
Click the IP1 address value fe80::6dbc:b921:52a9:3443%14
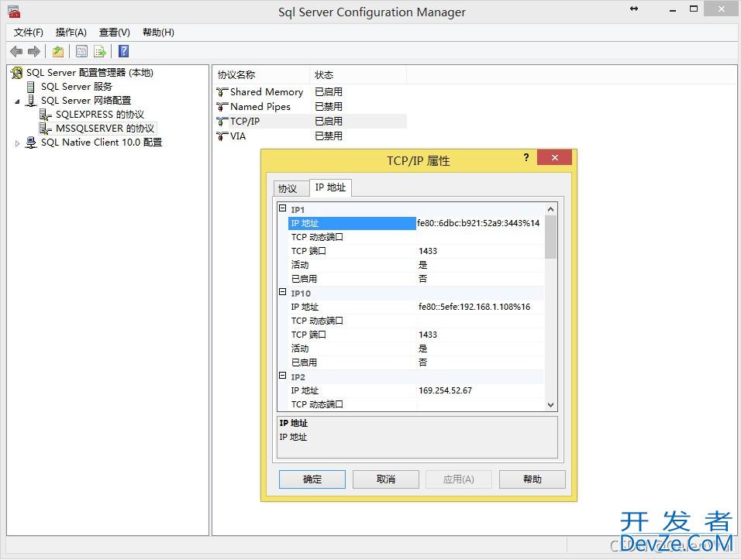click(478, 223)
